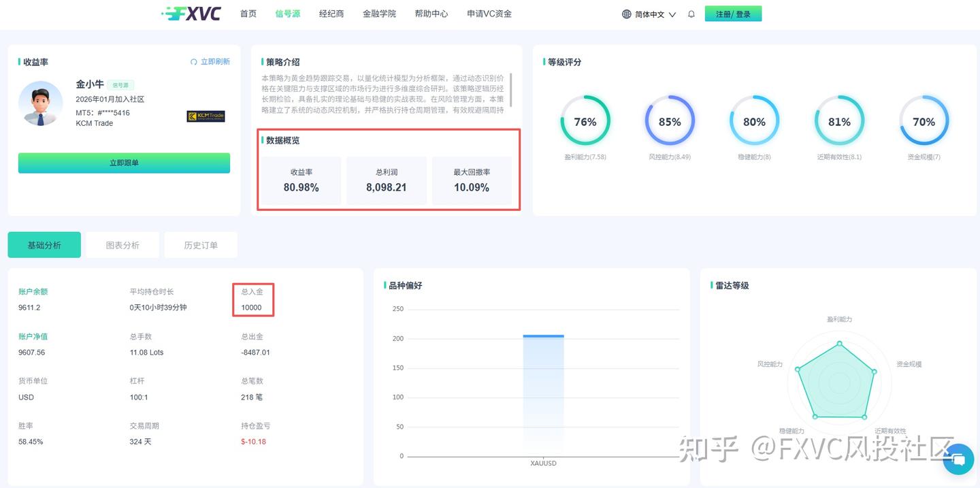The image size is (980, 488).
Task: Switch to the 图表分析 tab
Action: 122,244
